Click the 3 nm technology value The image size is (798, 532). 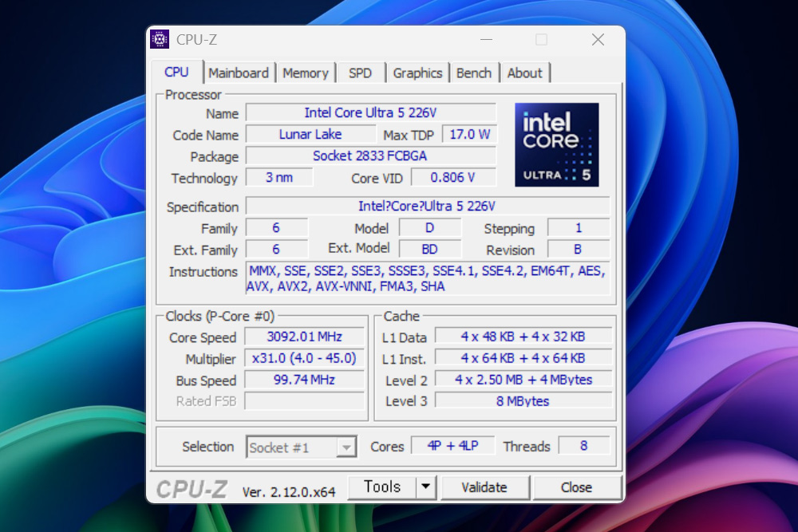pos(279,178)
